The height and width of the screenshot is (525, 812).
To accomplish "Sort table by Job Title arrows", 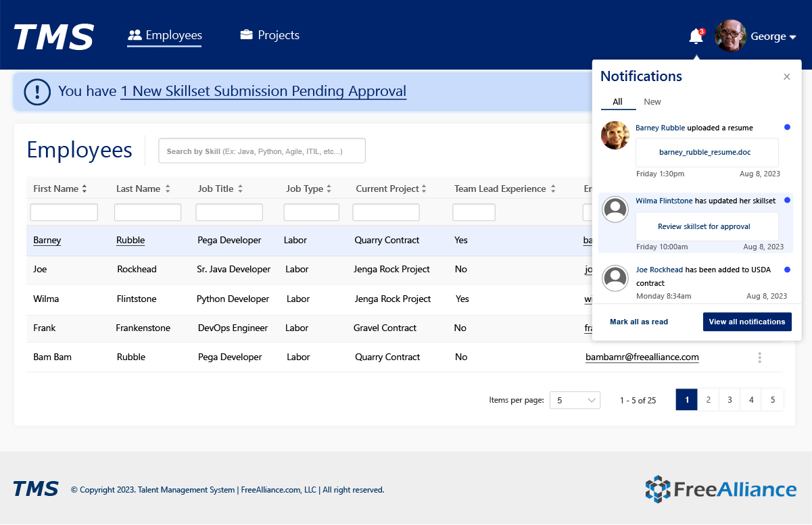I will coord(240,189).
